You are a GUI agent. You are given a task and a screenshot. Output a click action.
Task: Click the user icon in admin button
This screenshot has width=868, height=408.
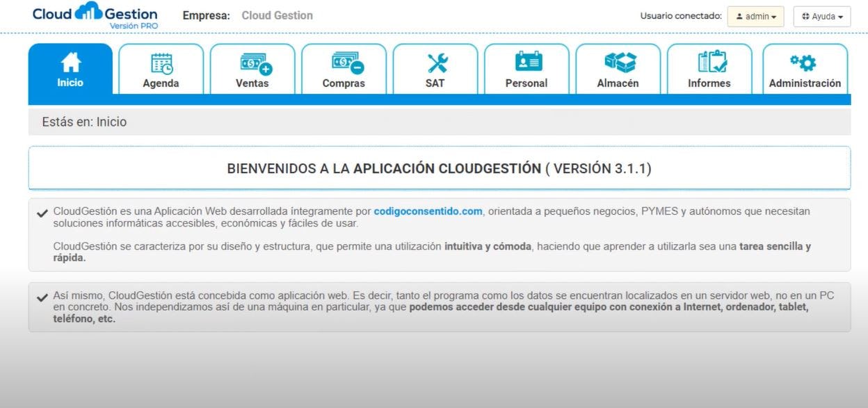click(x=739, y=17)
